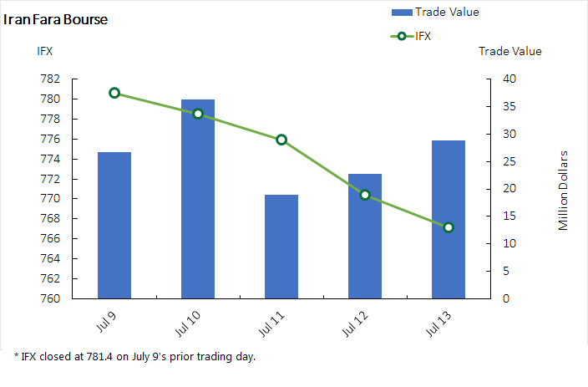588x387 pixels.
Task: Click the Iran Fara Bourse chart title
Action: pyautogui.click(x=56, y=19)
